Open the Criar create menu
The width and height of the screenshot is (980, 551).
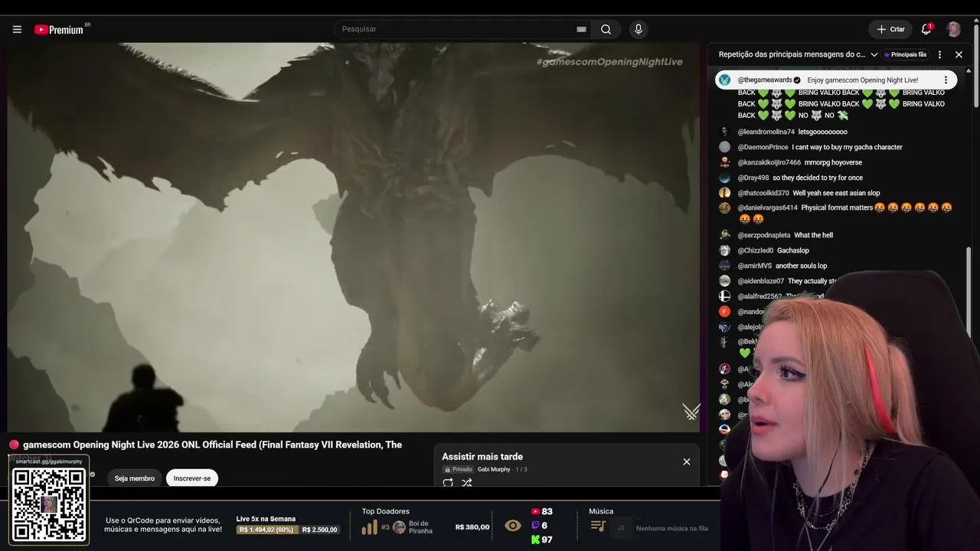890,29
